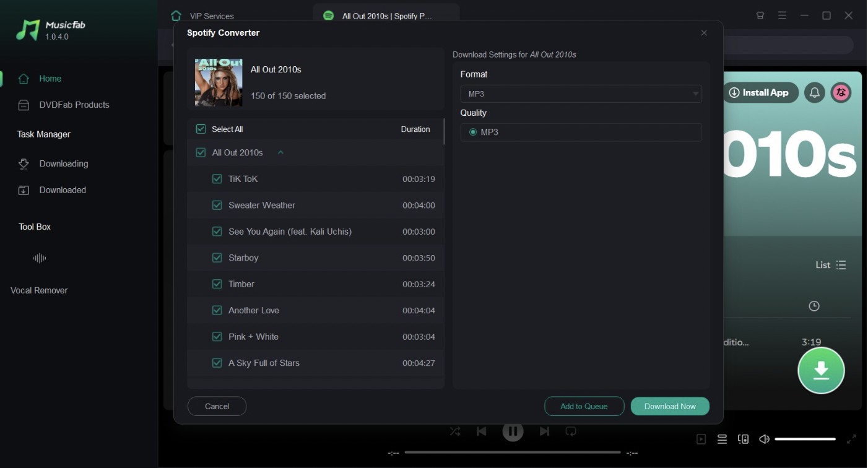Viewport: 868px width, 468px height.
Task: Click the Cancel button
Action: pyautogui.click(x=217, y=406)
